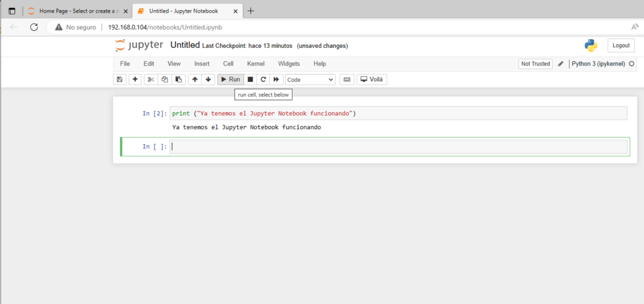Interrupt the kernel with stop icon
The image size is (644, 304).
pos(250,79)
